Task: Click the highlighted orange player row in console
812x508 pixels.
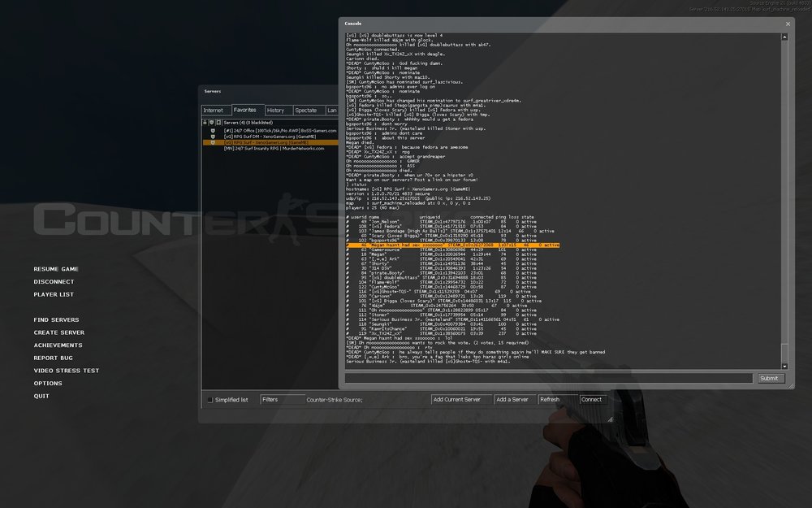Action: (x=453, y=245)
